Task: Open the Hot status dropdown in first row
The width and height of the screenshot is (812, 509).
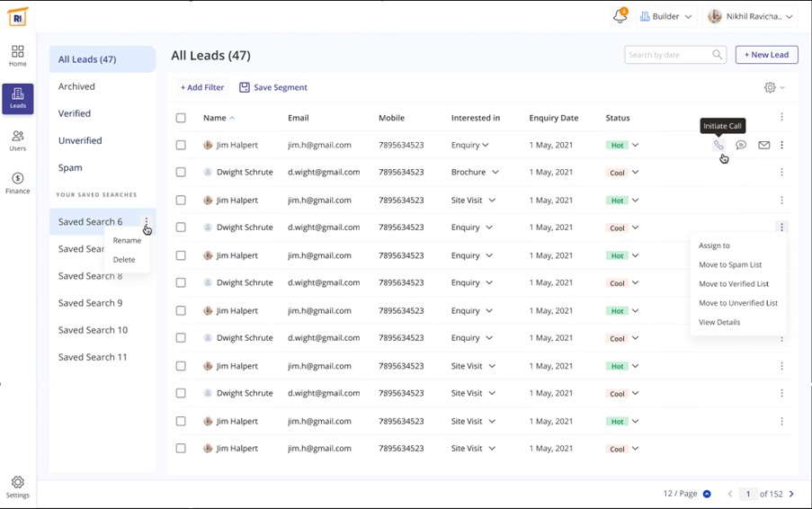Action: (x=635, y=145)
